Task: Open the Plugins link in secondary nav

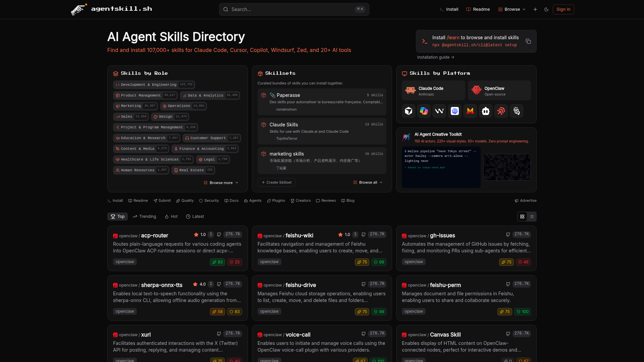Action: point(276,201)
